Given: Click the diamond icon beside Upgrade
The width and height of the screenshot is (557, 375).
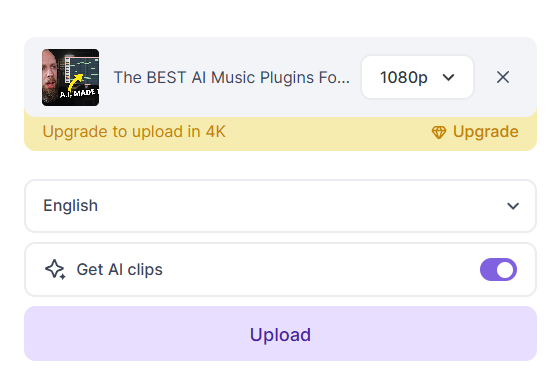Looking at the screenshot, I should pos(439,132).
